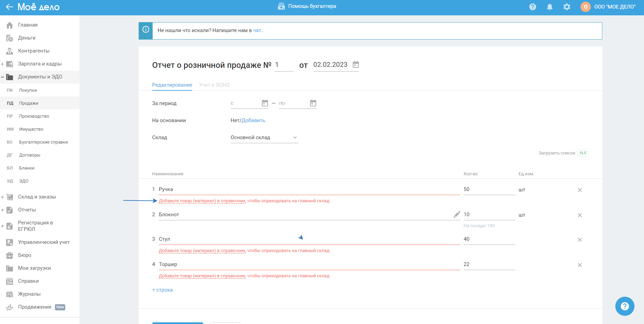The image size is (644, 324).
Task: Click the pencil edit icon for Блокнот
Action: (x=457, y=215)
